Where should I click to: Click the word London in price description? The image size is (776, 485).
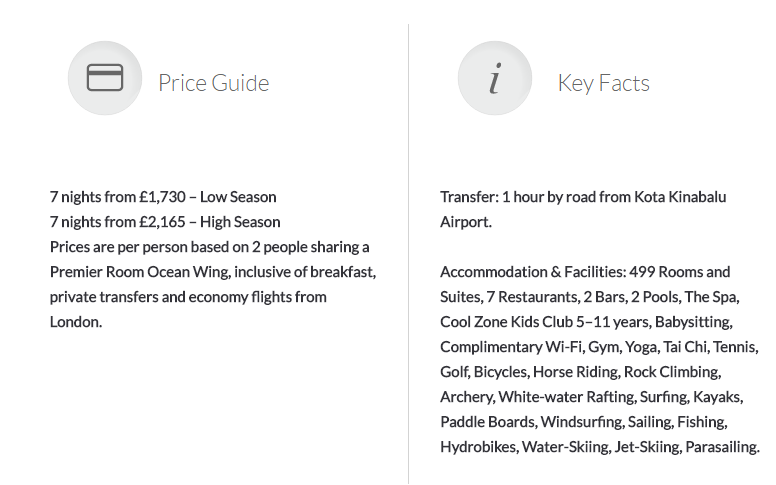coord(76,322)
